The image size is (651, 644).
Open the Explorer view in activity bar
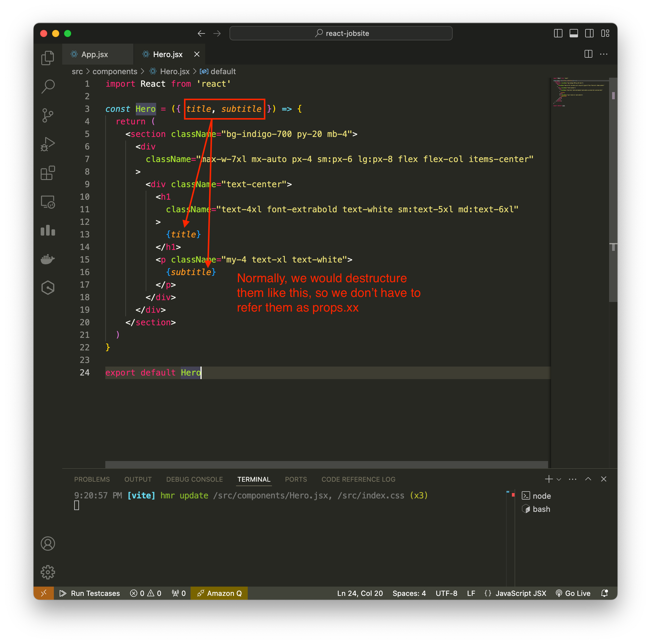[x=48, y=58]
